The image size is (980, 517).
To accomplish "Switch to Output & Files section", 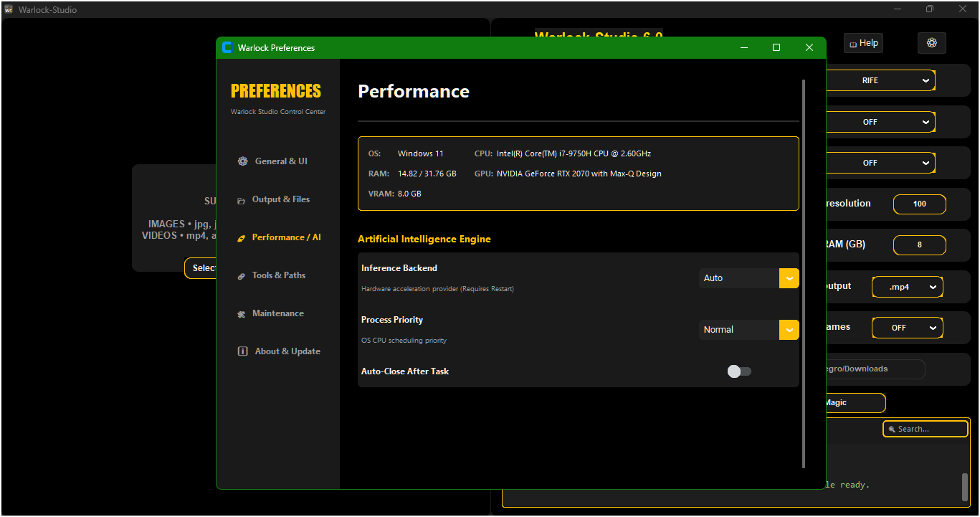I will tap(273, 199).
